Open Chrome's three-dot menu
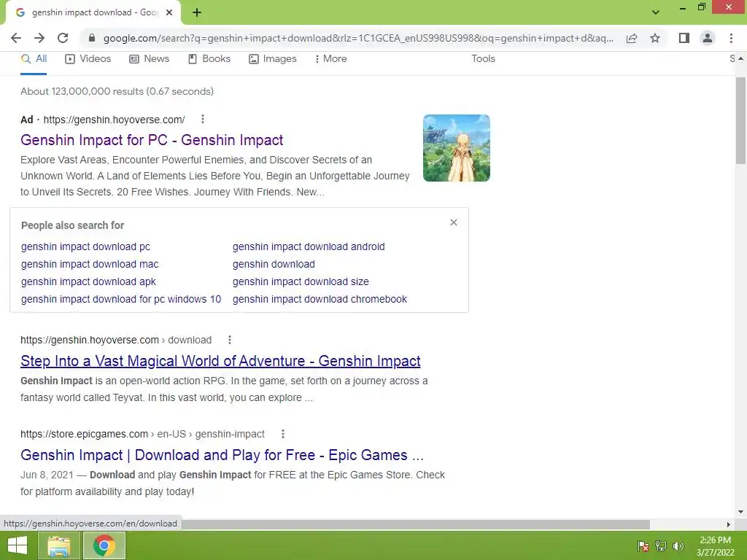Viewport: 747px width, 560px height. (x=731, y=38)
